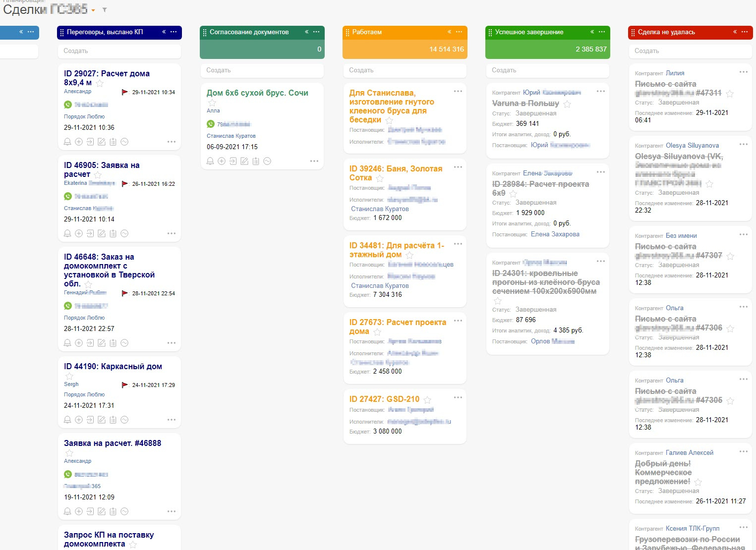This screenshot has width=756, height=550.
Task: Open the three-dot menu on ID 39246 card
Action: [x=458, y=167]
